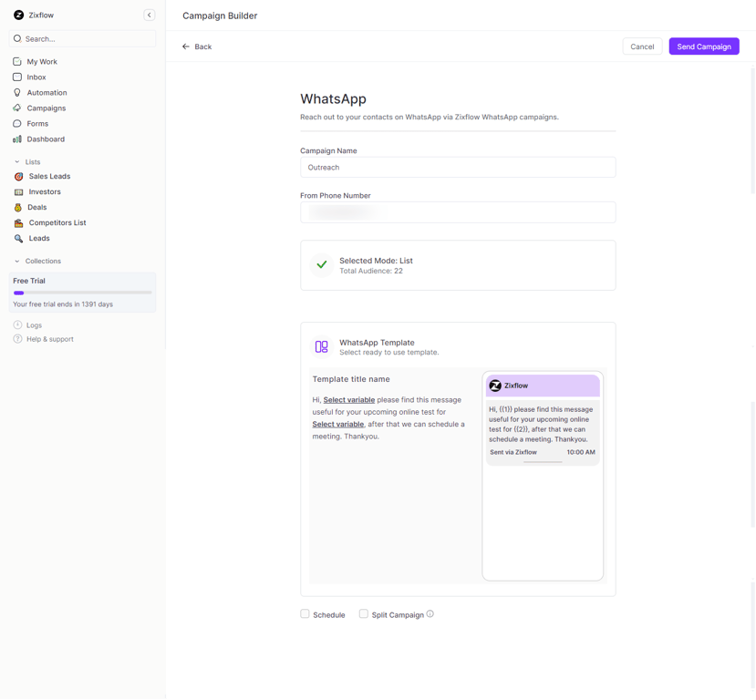This screenshot has height=700, width=756.
Task: Collapse the Lists section
Action: (18, 161)
